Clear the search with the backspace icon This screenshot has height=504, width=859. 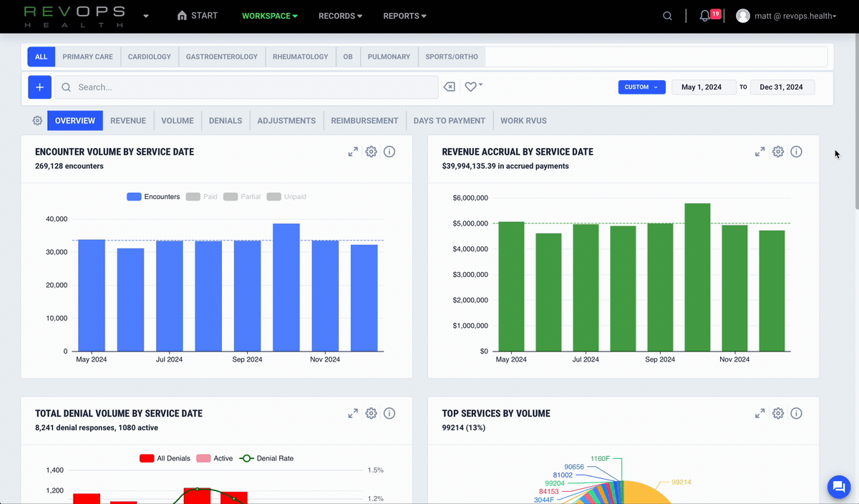click(449, 87)
